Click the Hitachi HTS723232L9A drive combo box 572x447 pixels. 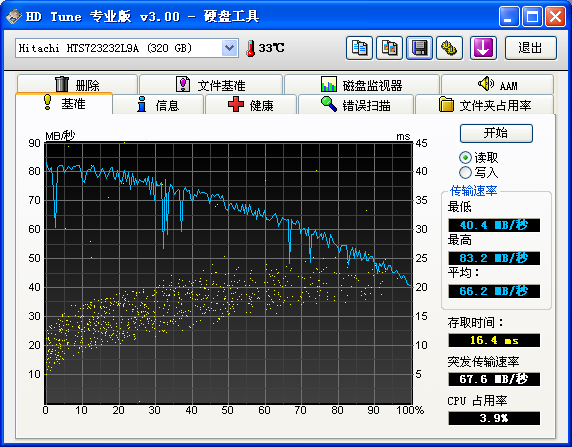(127, 48)
